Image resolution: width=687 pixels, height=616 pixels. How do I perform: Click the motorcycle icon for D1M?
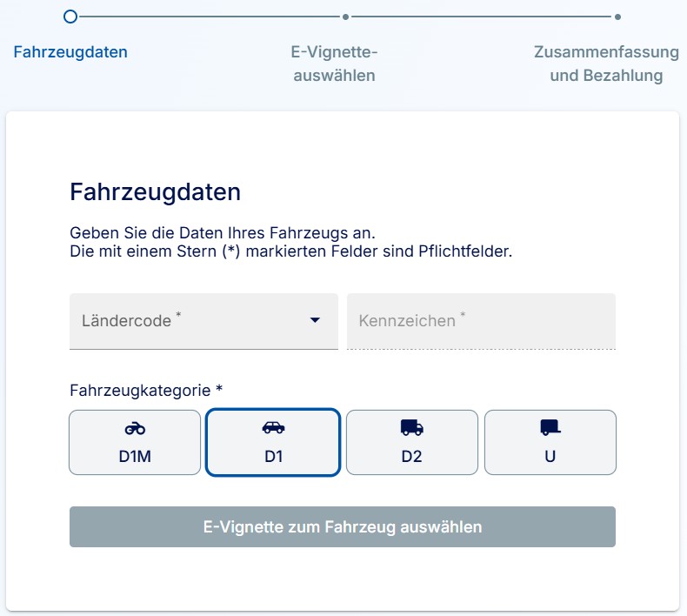pos(135,428)
